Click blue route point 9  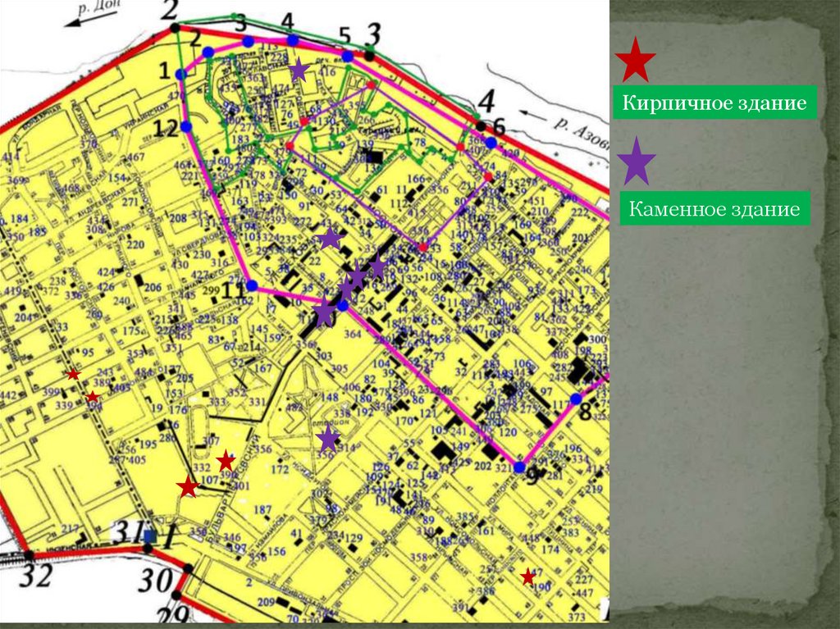point(519,467)
